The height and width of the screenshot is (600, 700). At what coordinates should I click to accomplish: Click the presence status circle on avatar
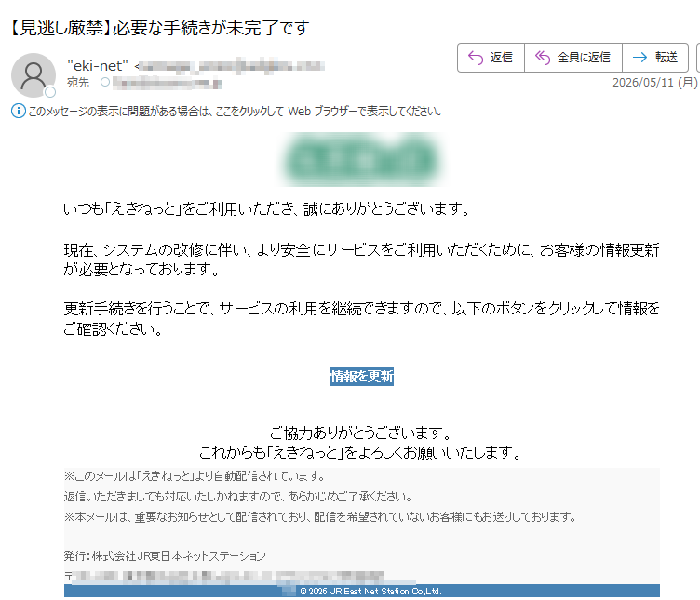[x=50, y=92]
